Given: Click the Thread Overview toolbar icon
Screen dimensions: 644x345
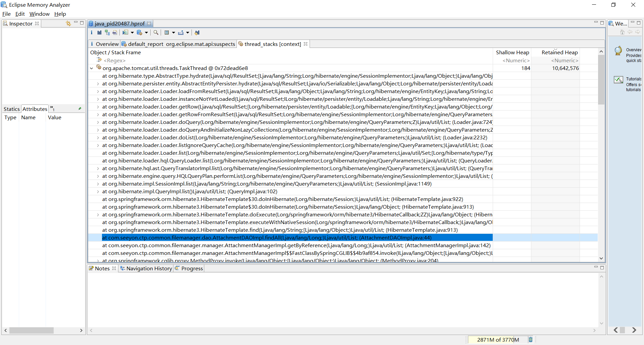Looking at the screenshot, I should [125, 32].
